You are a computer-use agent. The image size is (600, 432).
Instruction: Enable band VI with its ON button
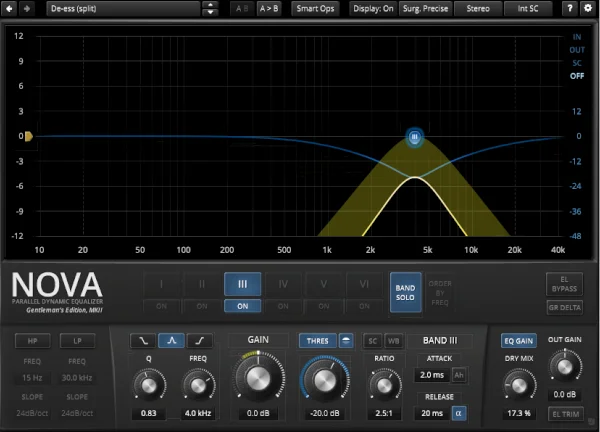[x=364, y=306]
